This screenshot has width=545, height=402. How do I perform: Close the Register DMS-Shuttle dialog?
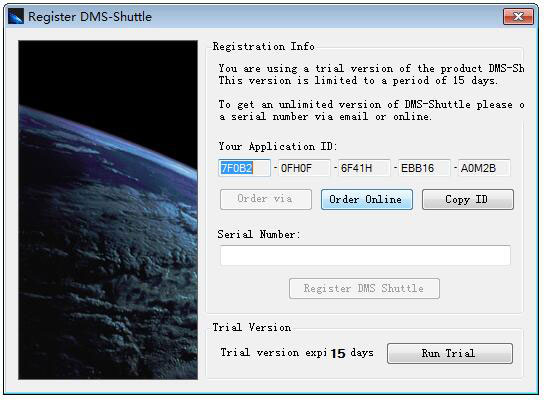click(x=518, y=16)
